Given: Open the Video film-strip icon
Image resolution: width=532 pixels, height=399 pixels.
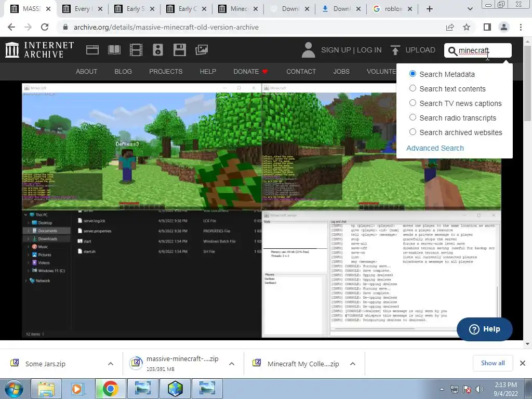Looking at the screenshot, I should click(136, 50).
